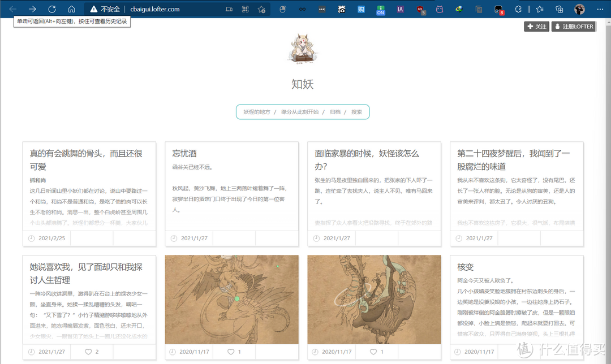Open post 她说喜欢我，见了面却只和我探讨人生哲理
611x364 pixels.
pos(86,274)
